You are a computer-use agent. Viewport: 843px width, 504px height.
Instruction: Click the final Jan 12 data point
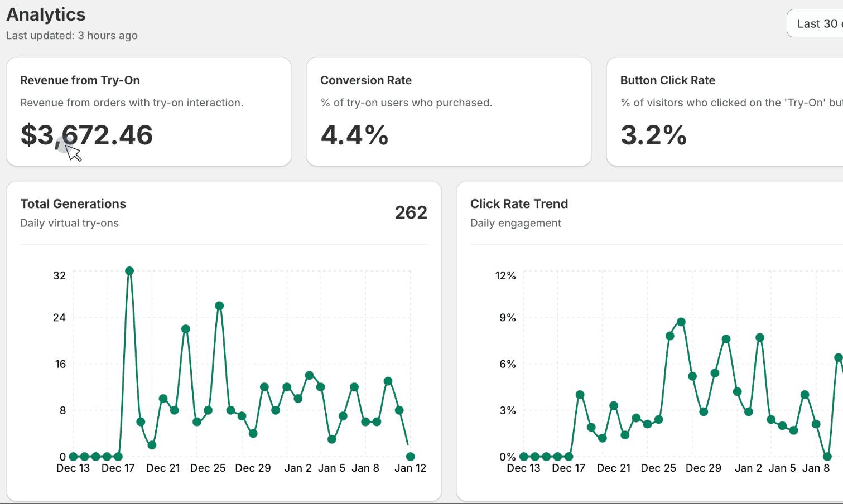point(411,455)
